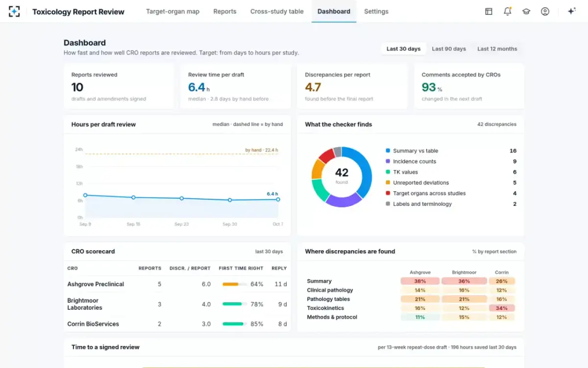Sort by CRO column header
The image size is (588, 368).
click(73, 268)
